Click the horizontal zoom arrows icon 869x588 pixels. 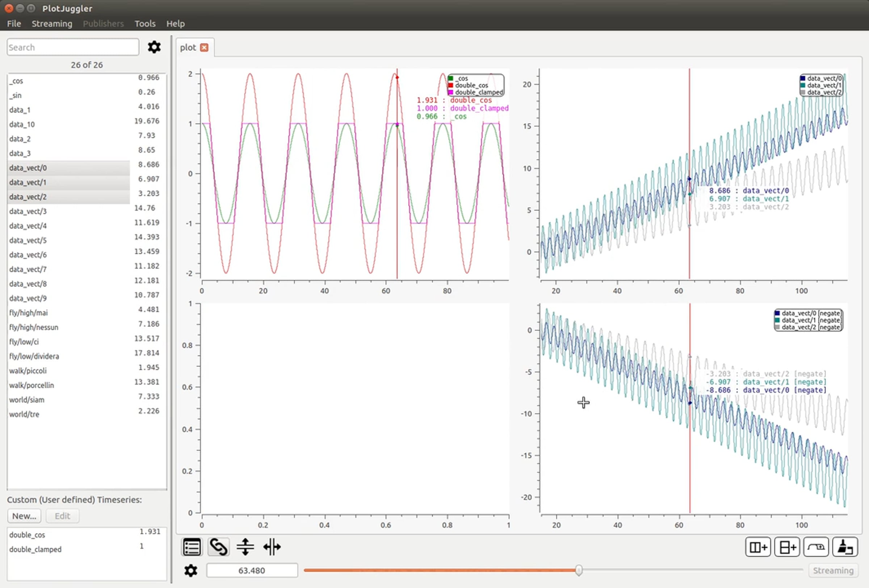click(272, 547)
